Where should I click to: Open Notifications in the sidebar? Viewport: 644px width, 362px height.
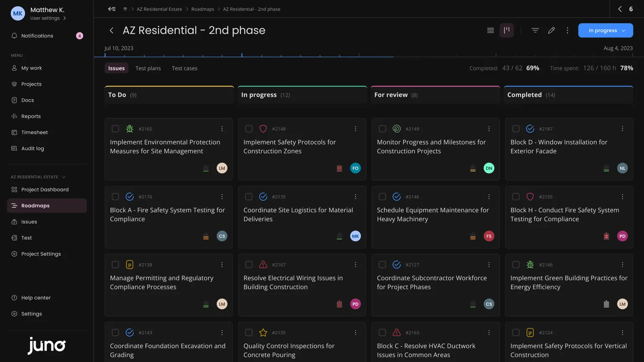pos(37,36)
